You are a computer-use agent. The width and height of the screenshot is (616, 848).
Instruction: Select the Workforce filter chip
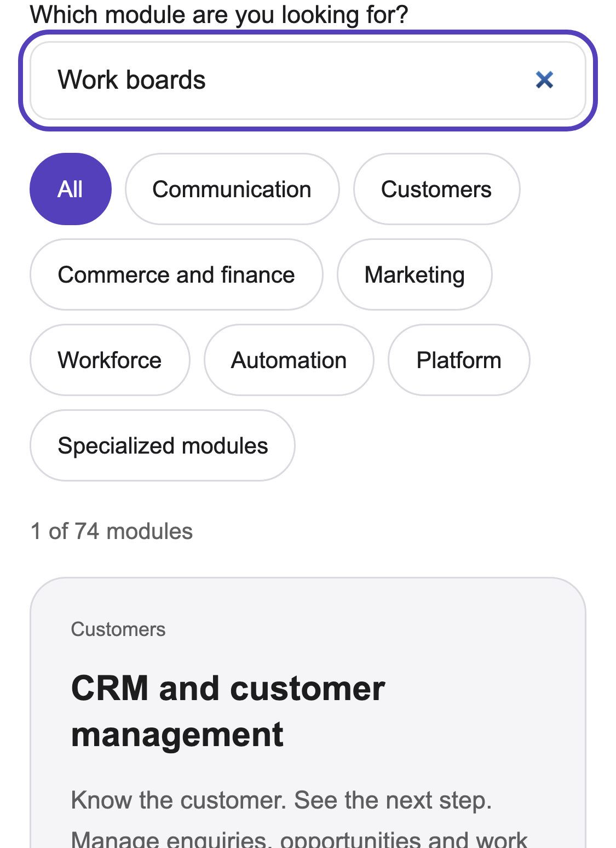[x=110, y=360]
